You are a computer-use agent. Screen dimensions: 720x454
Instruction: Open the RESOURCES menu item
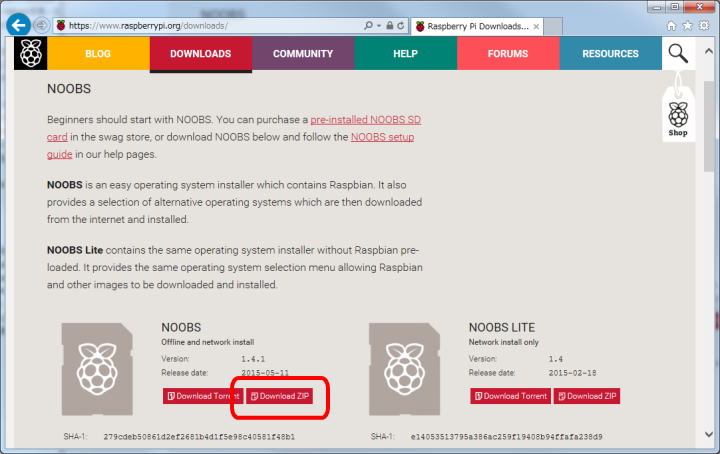pyautogui.click(x=610, y=54)
